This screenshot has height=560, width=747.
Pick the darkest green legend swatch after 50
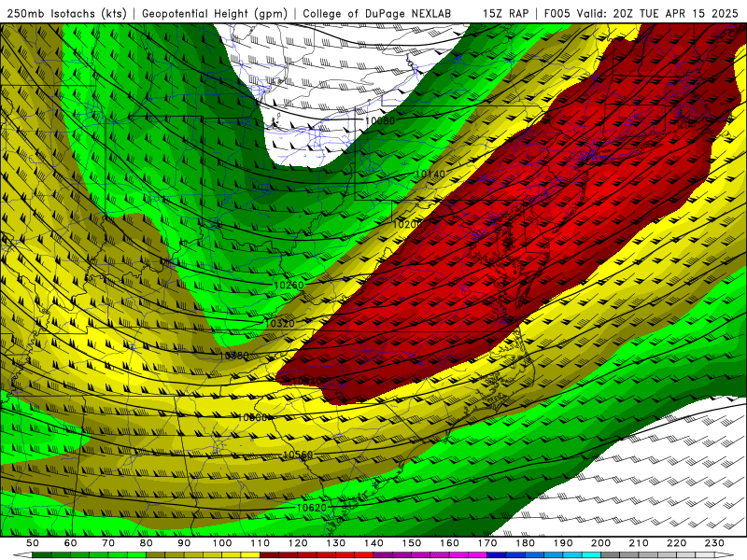42,555
